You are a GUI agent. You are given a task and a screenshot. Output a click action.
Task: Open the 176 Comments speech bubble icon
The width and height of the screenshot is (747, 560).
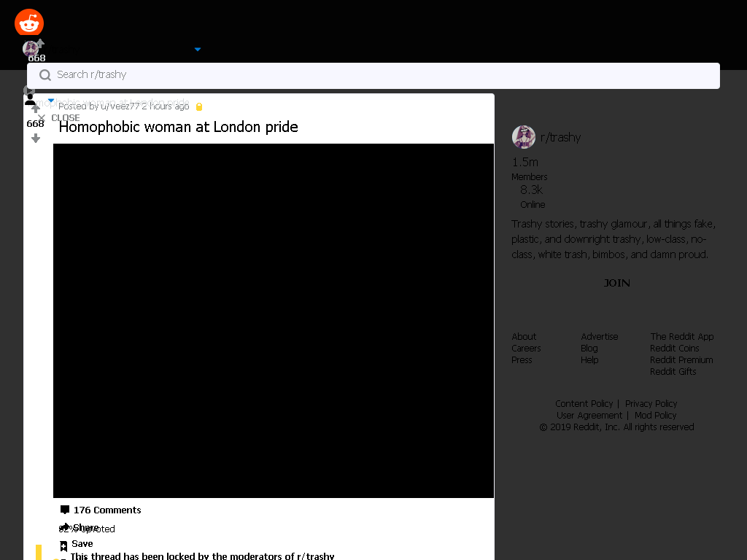coord(65,510)
